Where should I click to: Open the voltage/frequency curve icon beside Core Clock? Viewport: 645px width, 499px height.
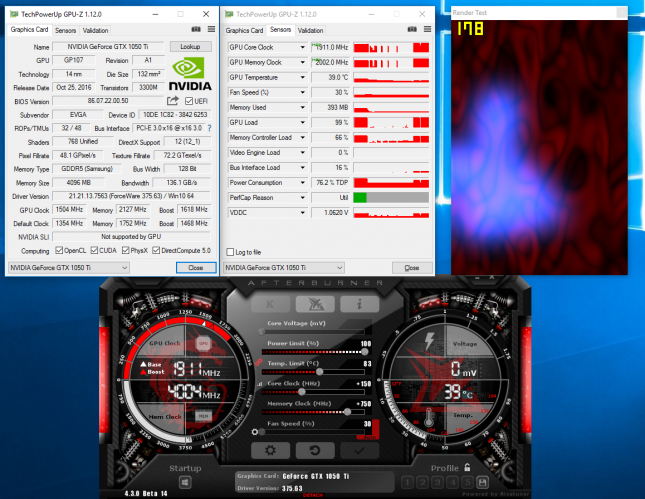click(x=260, y=384)
